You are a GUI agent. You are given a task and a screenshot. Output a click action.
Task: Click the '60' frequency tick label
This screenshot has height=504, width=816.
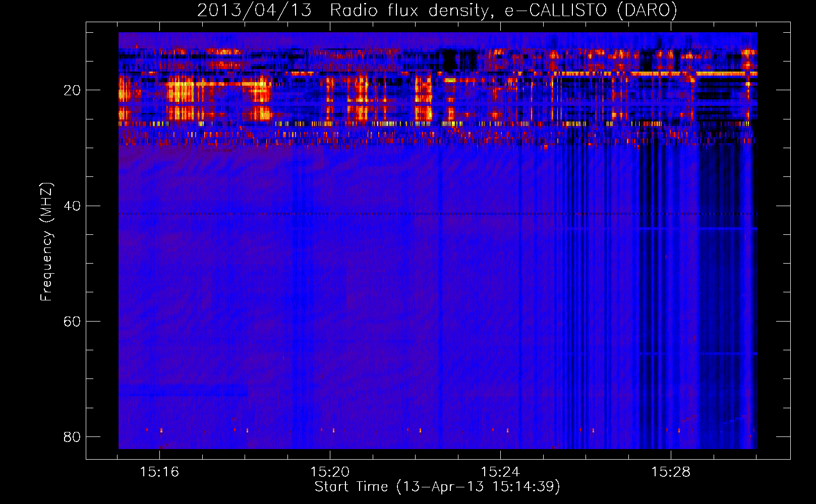point(72,321)
